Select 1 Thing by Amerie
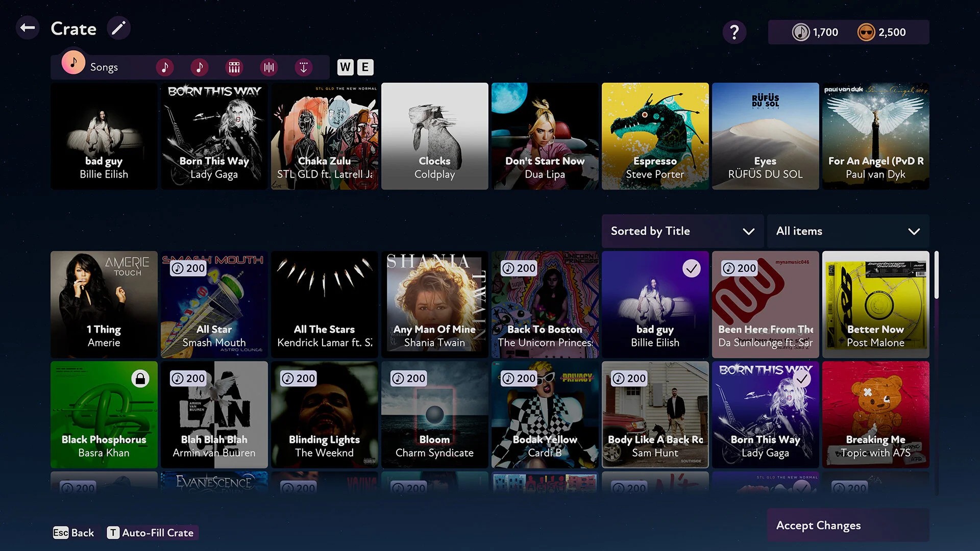The width and height of the screenshot is (980, 551). point(104,305)
